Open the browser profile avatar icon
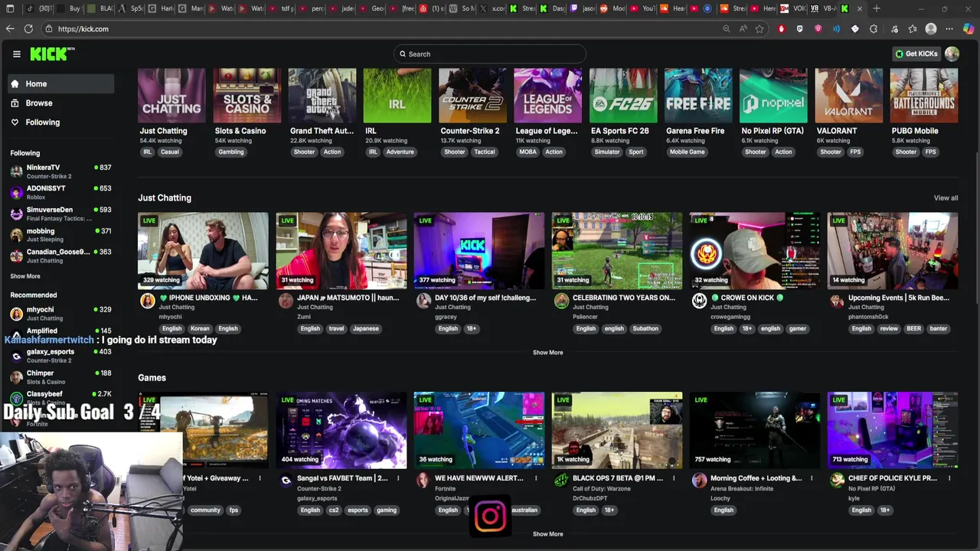The width and height of the screenshot is (980, 551). (931, 29)
